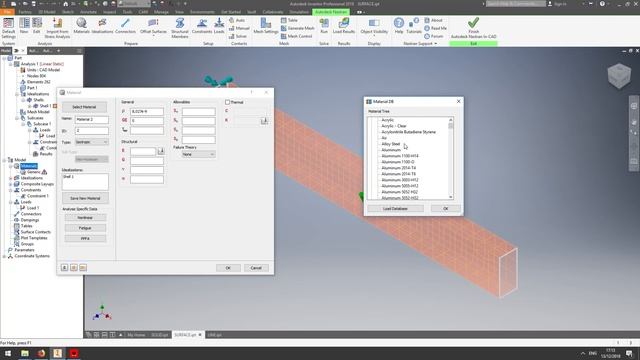The height and width of the screenshot is (360, 640).
Task: Open the Help icon in ribbon
Action: (399, 26)
